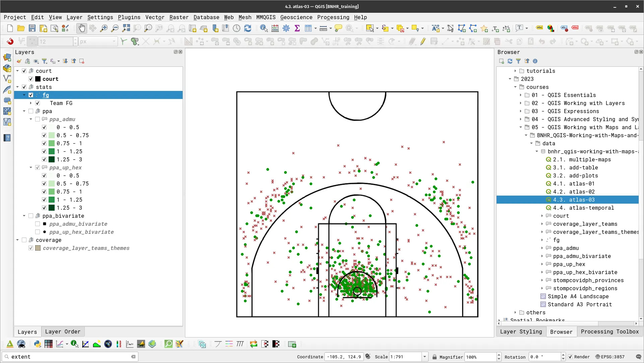
Task: Open the Processing Toolbox panel
Action: click(x=609, y=331)
